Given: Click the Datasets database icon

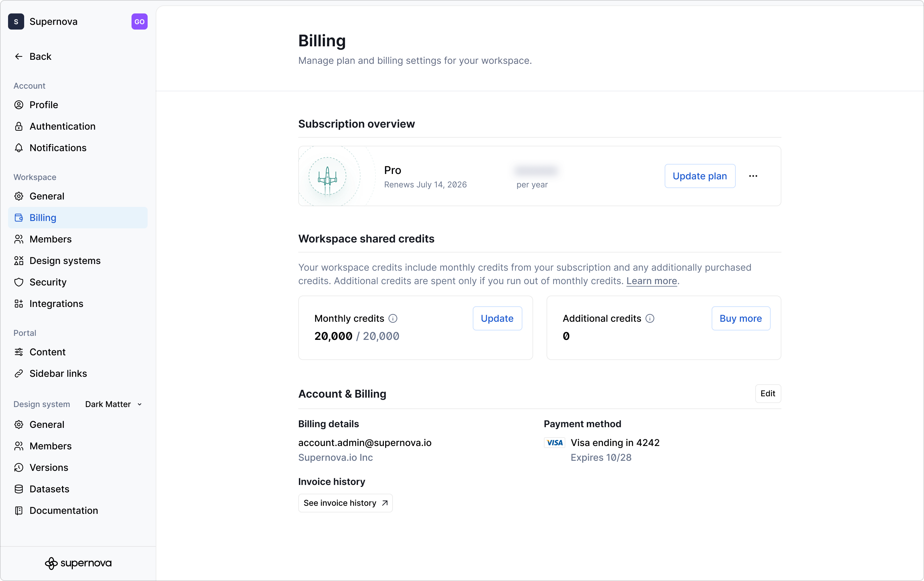Looking at the screenshot, I should coord(18,489).
